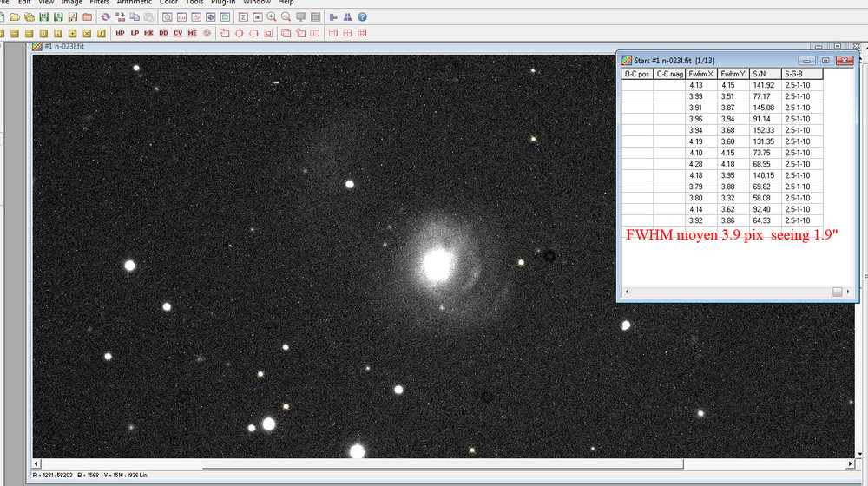Click the gold X multiply icon

[87, 33]
